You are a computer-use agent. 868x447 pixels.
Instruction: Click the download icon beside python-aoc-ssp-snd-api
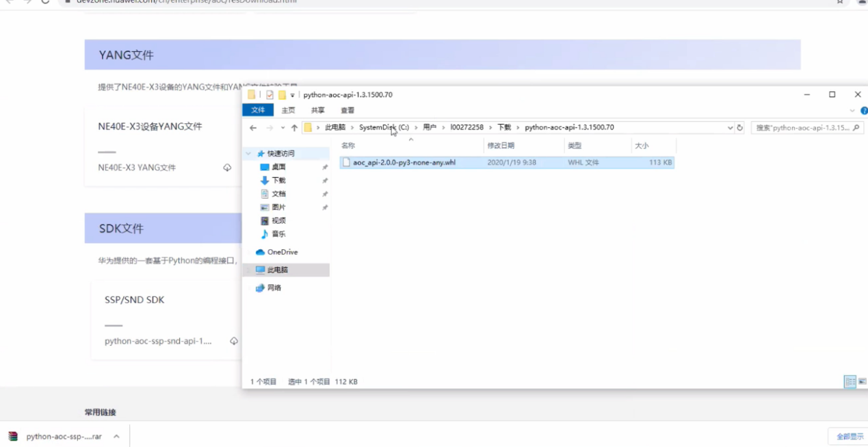click(234, 341)
